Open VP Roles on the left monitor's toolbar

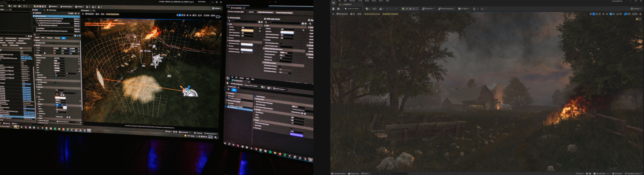79,7
